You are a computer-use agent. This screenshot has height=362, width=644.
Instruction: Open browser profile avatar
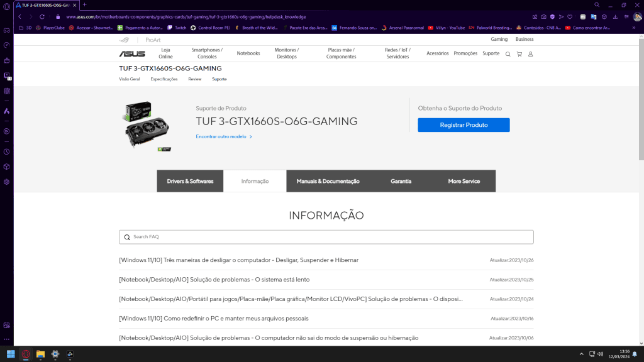tap(638, 17)
